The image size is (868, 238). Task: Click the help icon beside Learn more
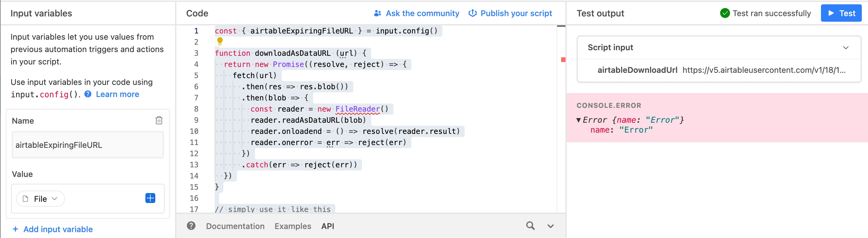tap(88, 94)
